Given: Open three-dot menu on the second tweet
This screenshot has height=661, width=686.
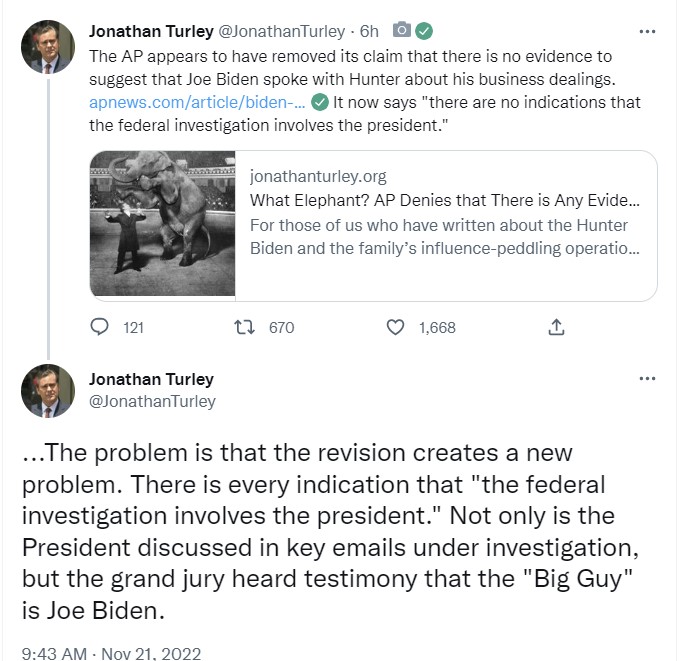Looking at the screenshot, I should [x=647, y=378].
